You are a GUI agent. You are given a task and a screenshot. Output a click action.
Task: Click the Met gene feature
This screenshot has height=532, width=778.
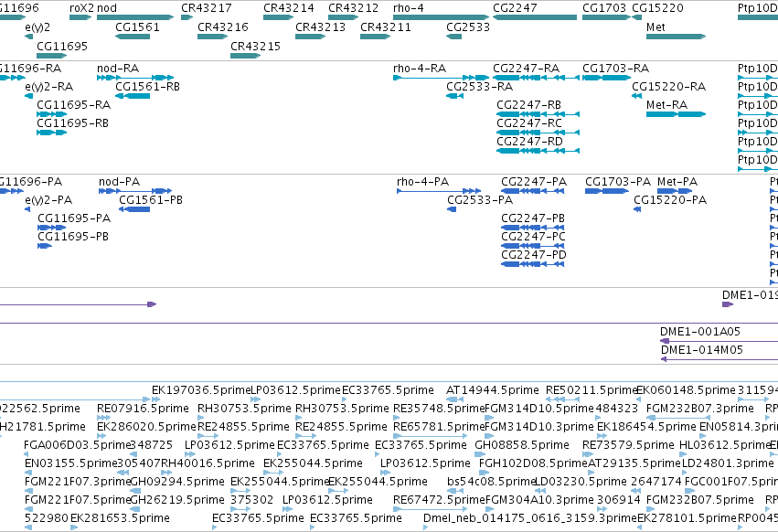pyautogui.click(x=676, y=37)
